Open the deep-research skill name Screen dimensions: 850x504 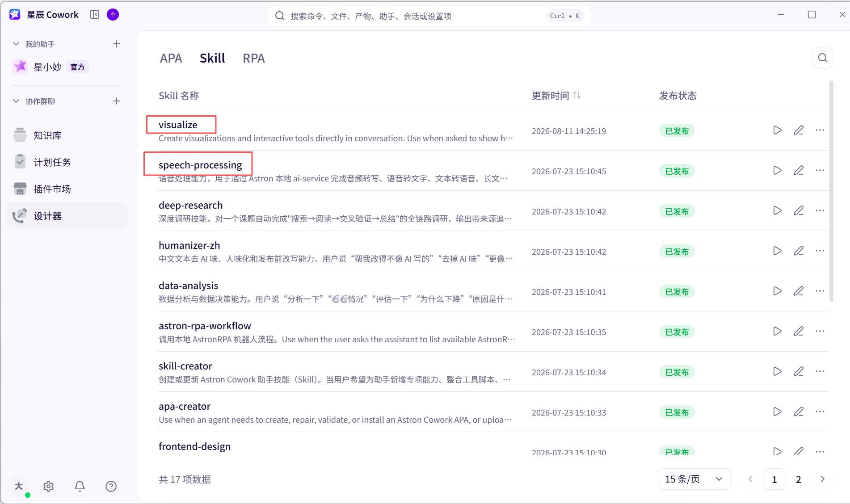(190, 205)
